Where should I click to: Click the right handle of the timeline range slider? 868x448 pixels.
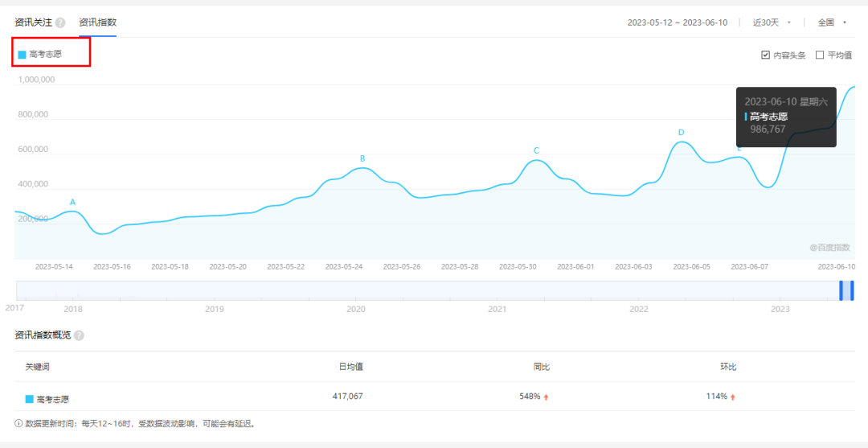click(852, 290)
